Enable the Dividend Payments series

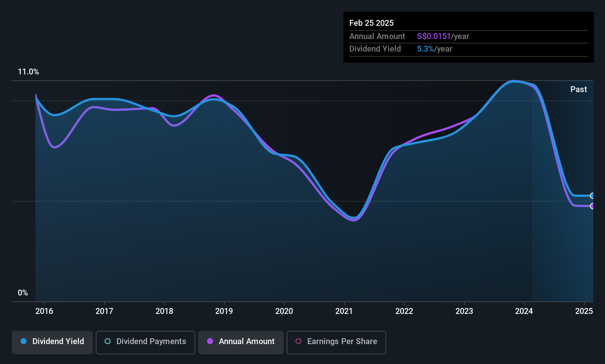click(x=145, y=343)
